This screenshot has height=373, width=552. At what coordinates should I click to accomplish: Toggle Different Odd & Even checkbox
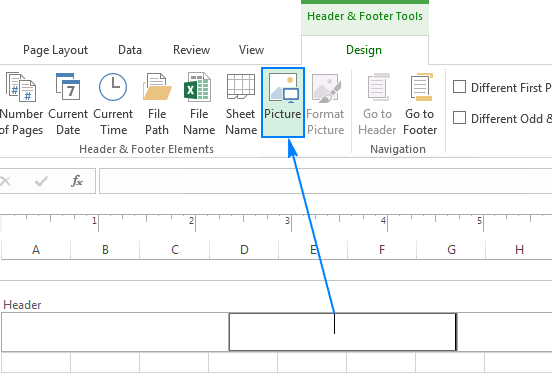459,118
